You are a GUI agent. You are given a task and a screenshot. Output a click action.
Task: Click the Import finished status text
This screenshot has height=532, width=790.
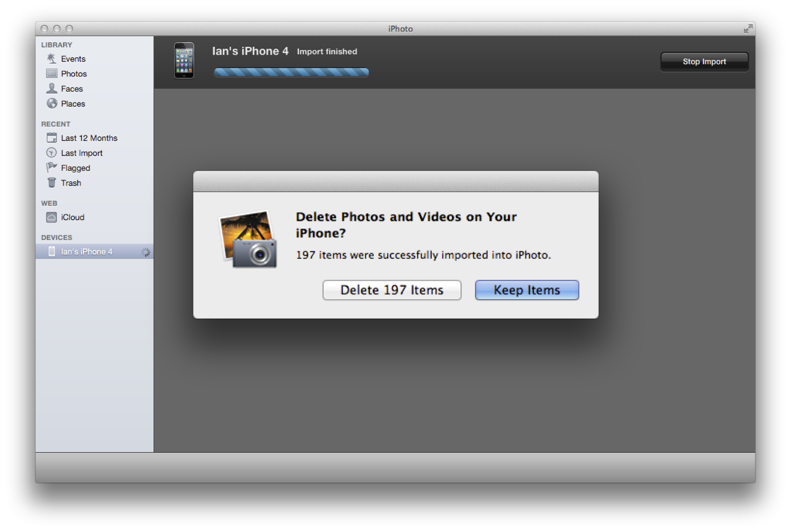tap(327, 52)
